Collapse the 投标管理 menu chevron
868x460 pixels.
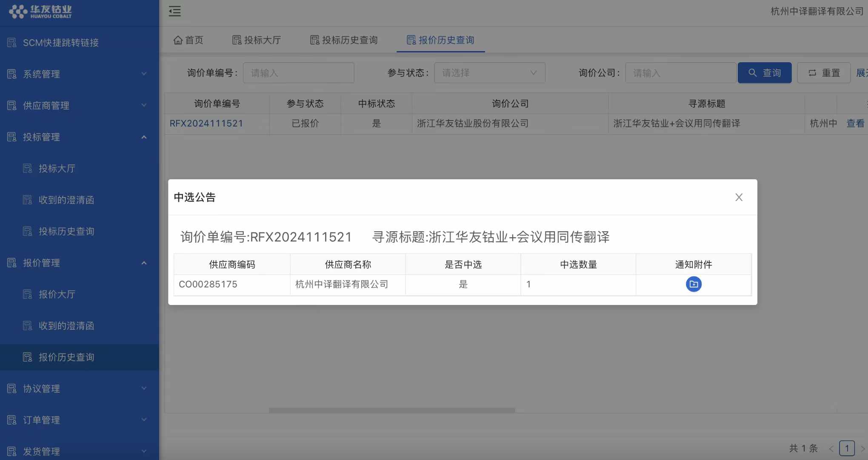[144, 137]
